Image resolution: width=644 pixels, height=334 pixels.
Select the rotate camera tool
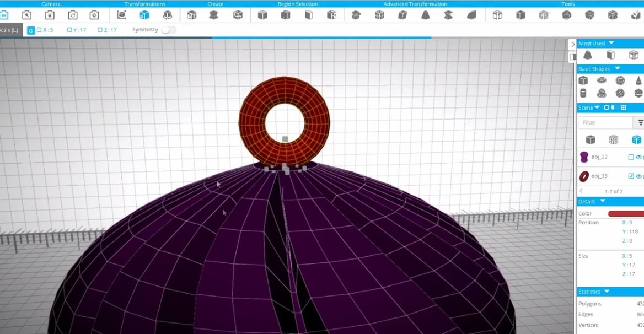click(x=73, y=15)
